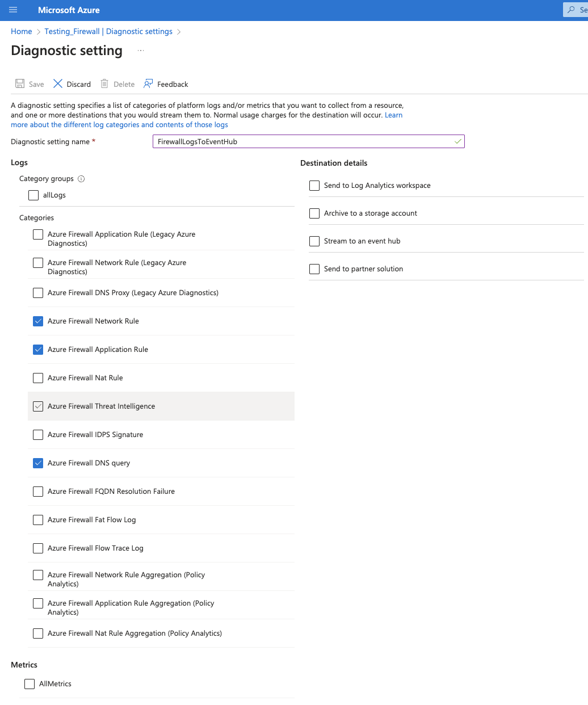Enable the AllMetrics checkbox
588x705 pixels.
[x=30, y=684]
